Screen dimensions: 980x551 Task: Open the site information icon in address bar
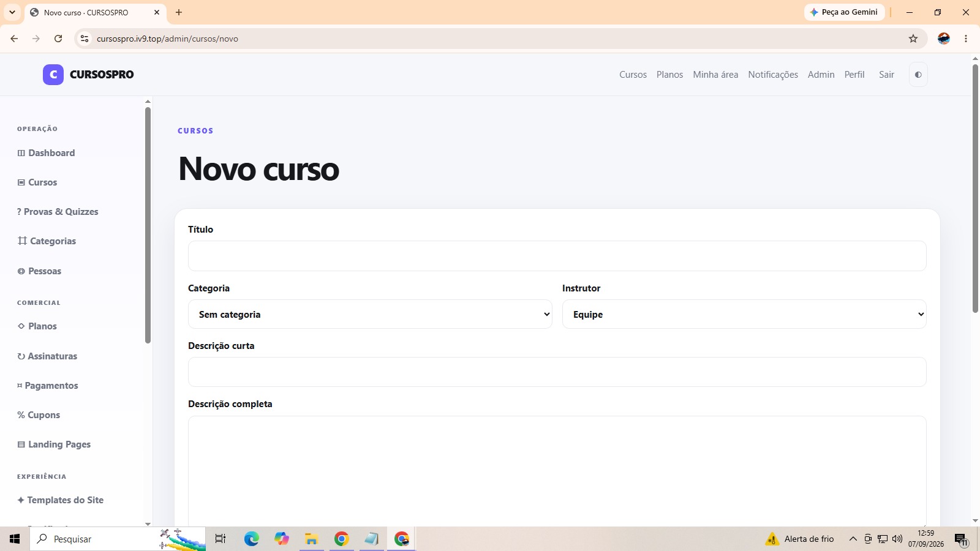(85, 39)
